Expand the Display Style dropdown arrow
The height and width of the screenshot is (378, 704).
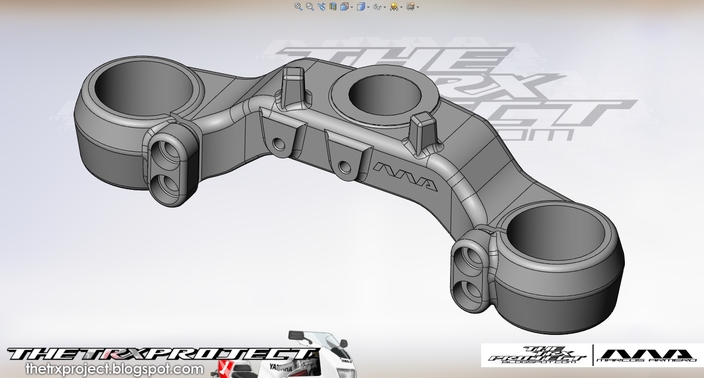(368, 7)
